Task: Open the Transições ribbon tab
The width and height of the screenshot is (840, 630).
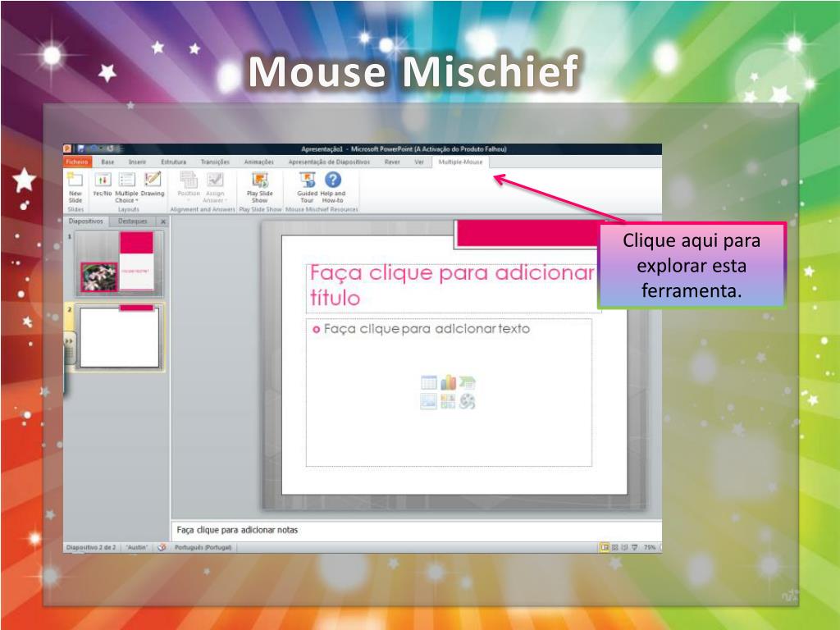Action: coord(215,162)
